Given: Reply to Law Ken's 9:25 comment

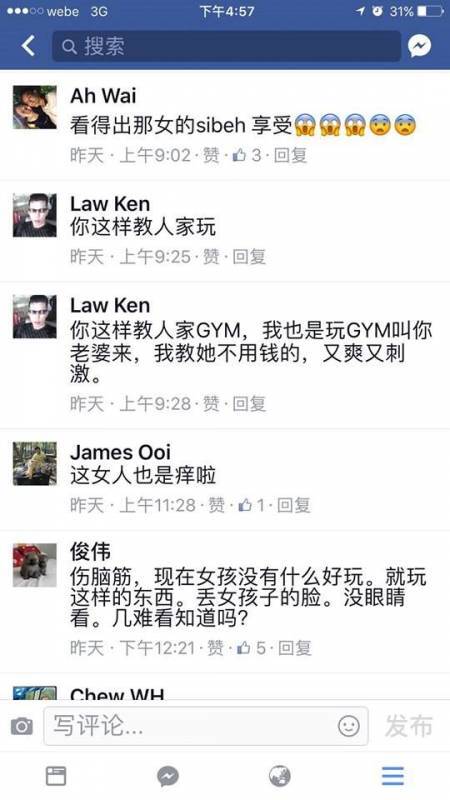Looking at the screenshot, I should pos(249,257).
